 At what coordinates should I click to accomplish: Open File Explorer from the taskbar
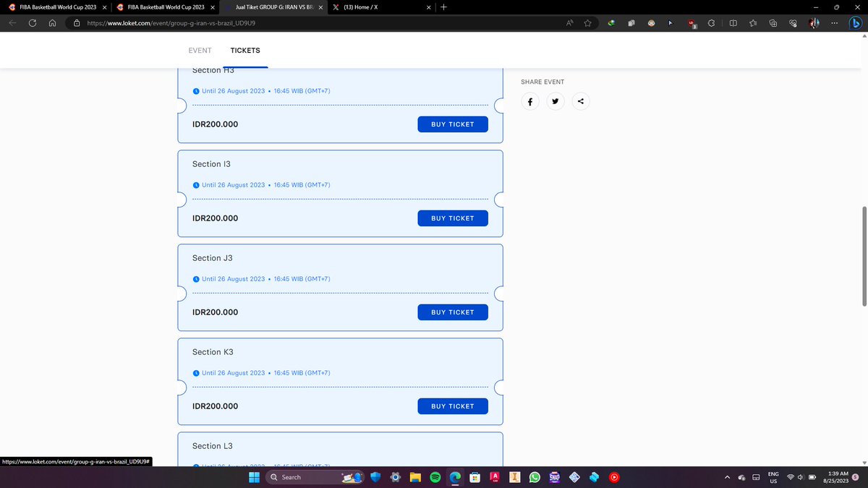415,477
